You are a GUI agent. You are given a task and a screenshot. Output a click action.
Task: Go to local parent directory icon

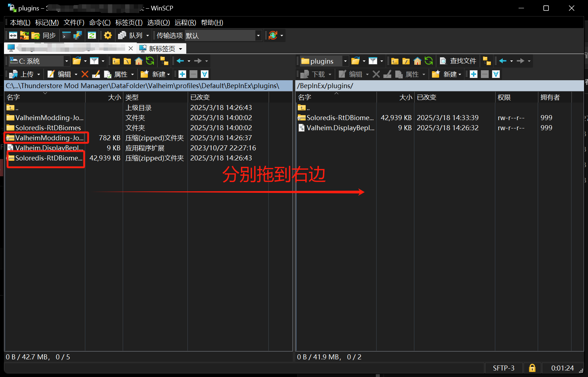[116, 61]
